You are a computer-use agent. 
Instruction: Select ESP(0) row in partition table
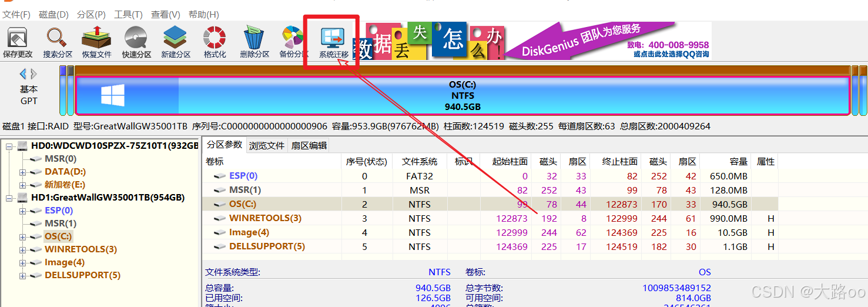pyautogui.click(x=490, y=176)
